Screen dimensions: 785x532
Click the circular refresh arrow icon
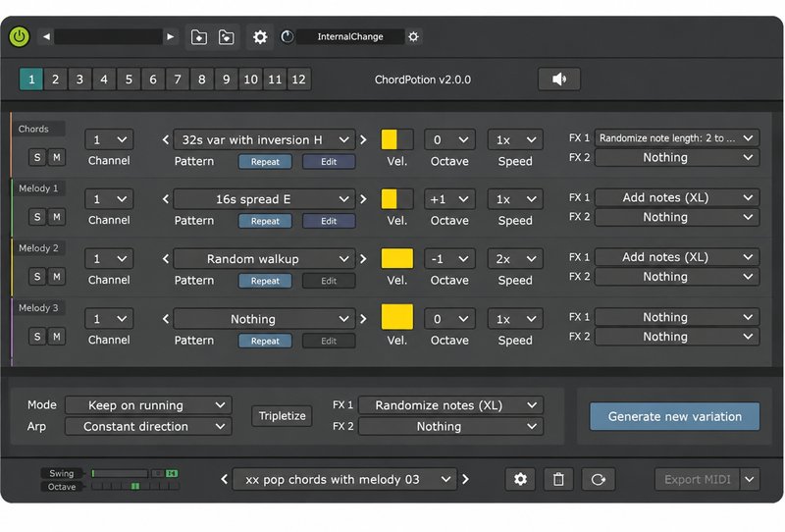(x=598, y=479)
